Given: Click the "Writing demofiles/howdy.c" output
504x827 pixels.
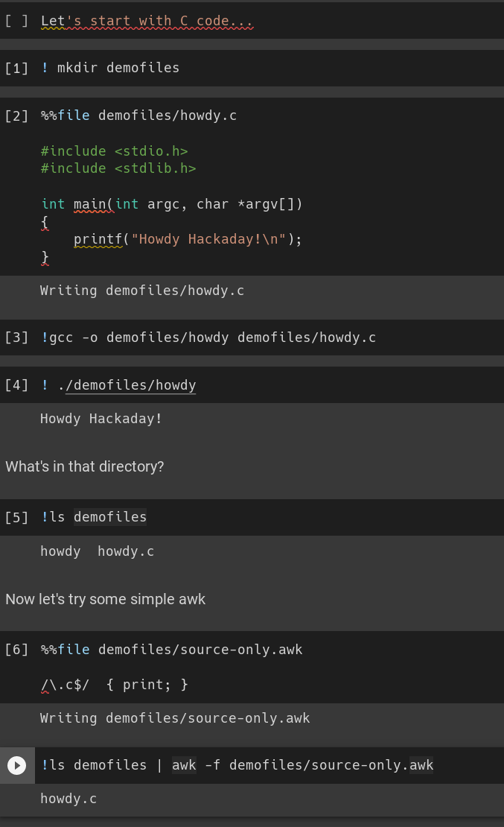Looking at the screenshot, I should [x=142, y=291].
